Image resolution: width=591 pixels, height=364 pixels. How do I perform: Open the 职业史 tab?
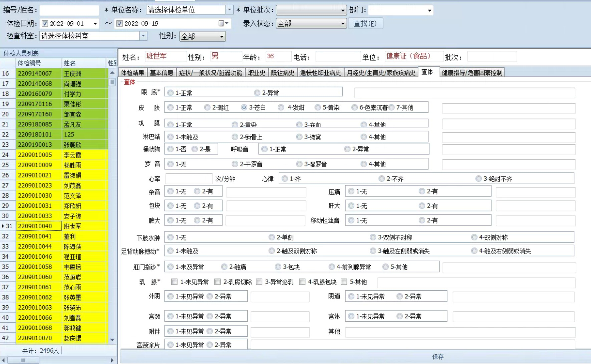[x=256, y=73]
